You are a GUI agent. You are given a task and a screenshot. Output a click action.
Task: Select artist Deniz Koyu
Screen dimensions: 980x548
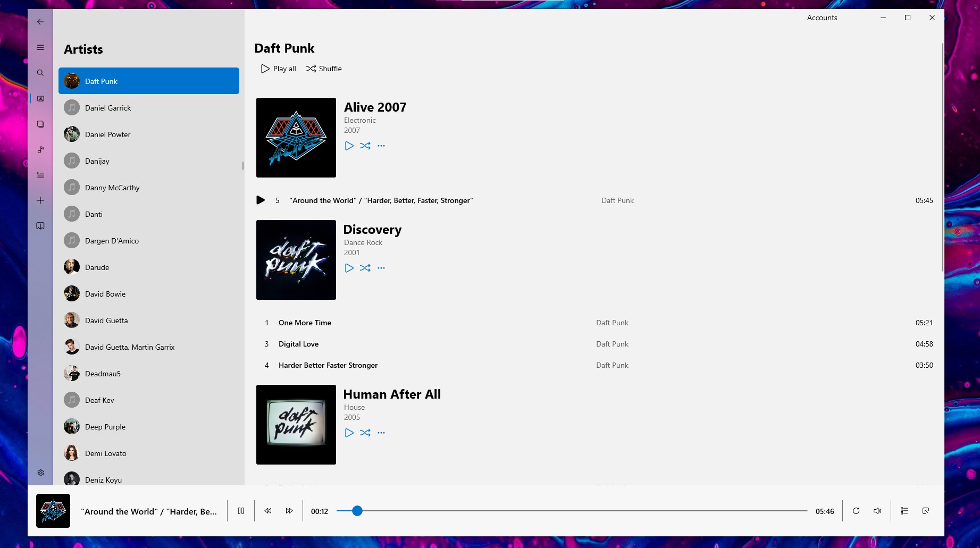click(149, 478)
